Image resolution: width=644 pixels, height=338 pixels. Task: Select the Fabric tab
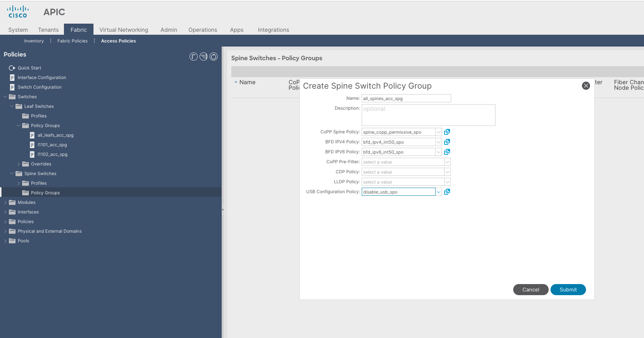(x=79, y=30)
